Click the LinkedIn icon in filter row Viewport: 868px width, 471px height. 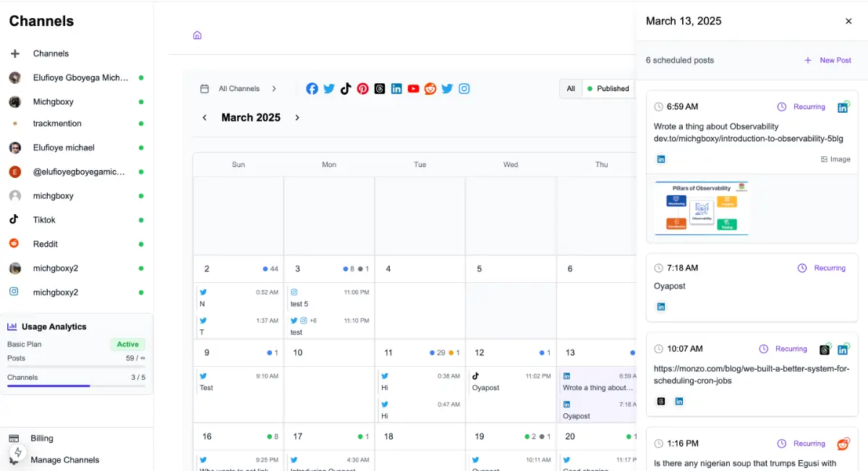[x=396, y=89]
